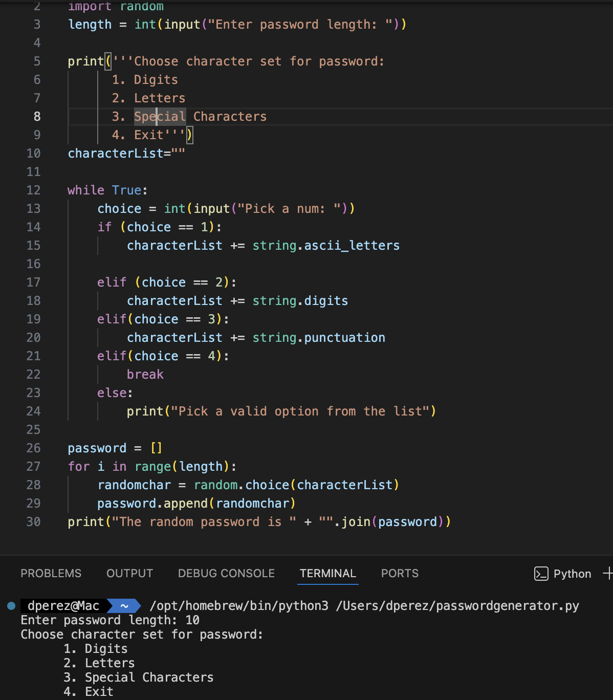
Task: Click while True on line 12
Action: coord(107,190)
